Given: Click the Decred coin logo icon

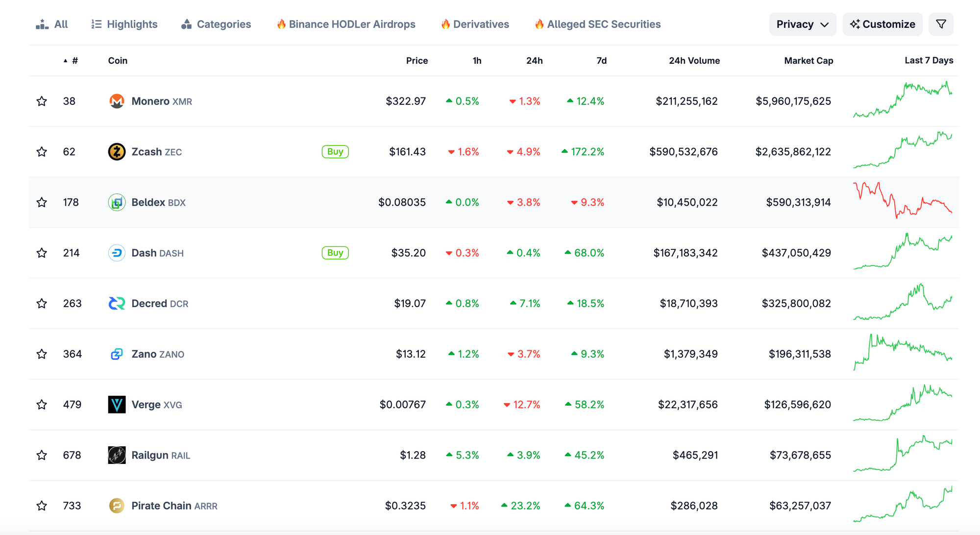Looking at the screenshot, I should click(117, 304).
